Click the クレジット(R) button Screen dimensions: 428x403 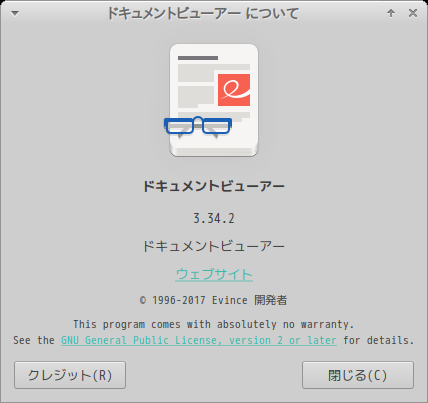coord(70,375)
